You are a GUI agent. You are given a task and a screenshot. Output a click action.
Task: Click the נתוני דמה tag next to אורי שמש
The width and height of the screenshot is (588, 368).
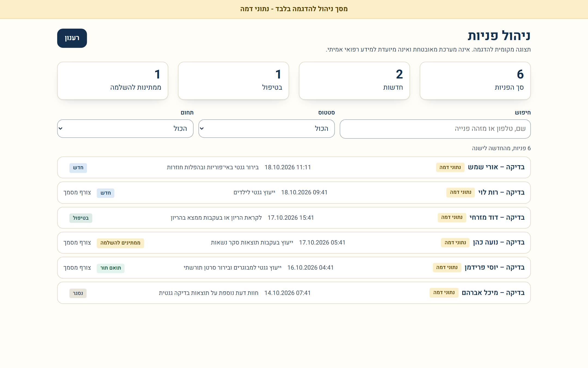pos(450,167)
